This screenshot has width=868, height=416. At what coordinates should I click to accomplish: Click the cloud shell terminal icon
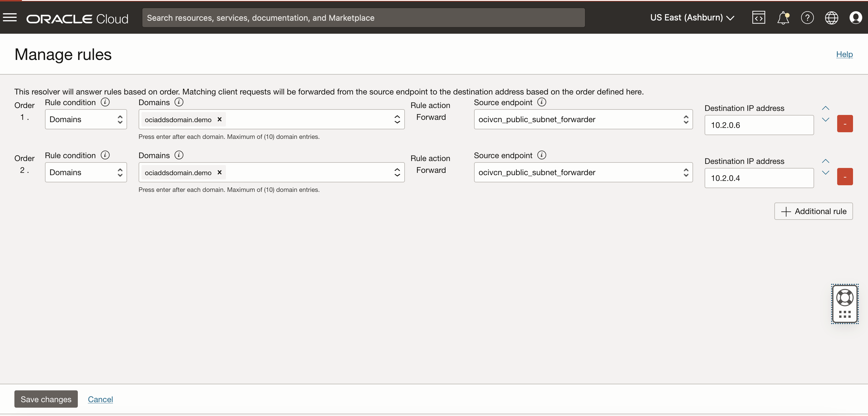(758, 18)
